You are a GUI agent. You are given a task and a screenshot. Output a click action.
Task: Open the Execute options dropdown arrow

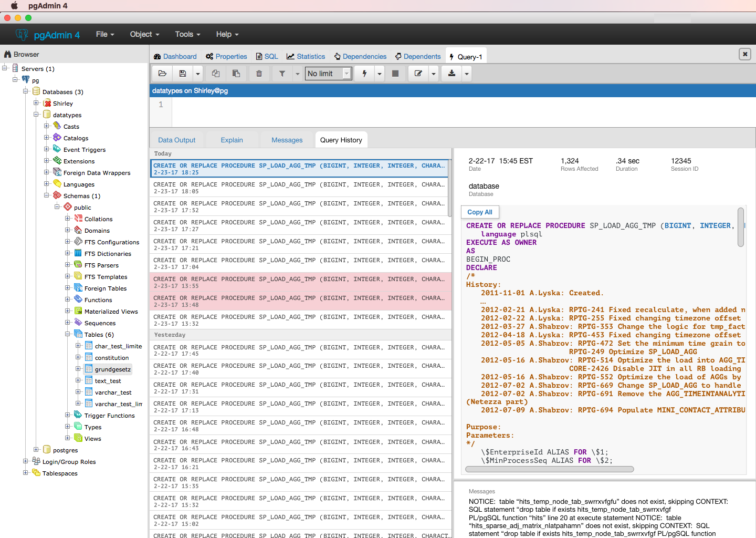point(380,74)
